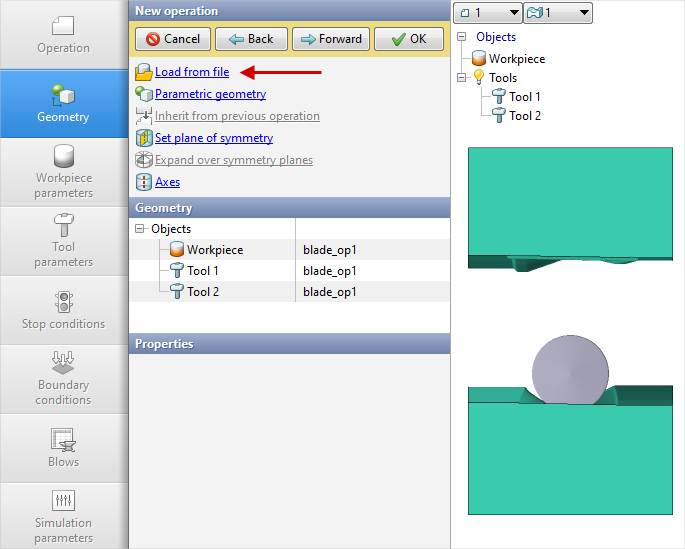This screenshot has width=685, height=549.
Task: Open the first view number dropdown
Action: click(x=487, y=13)
